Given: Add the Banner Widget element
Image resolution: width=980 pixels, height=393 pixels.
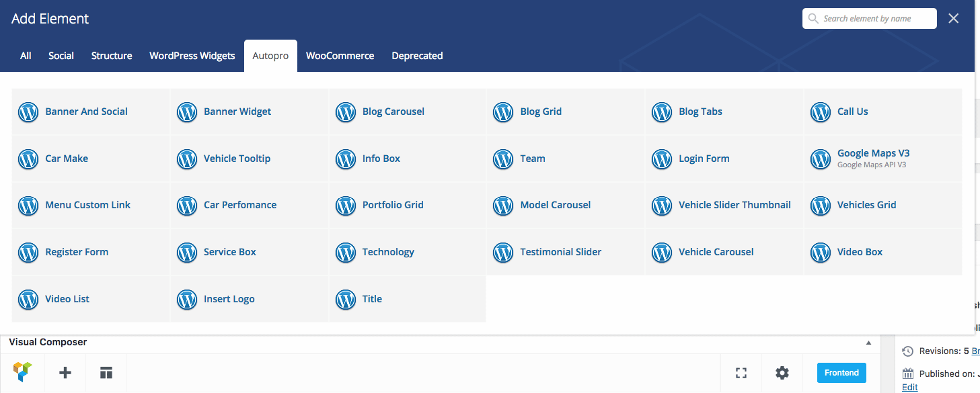Looking at the screenshot, I should (x=250, y=112).
